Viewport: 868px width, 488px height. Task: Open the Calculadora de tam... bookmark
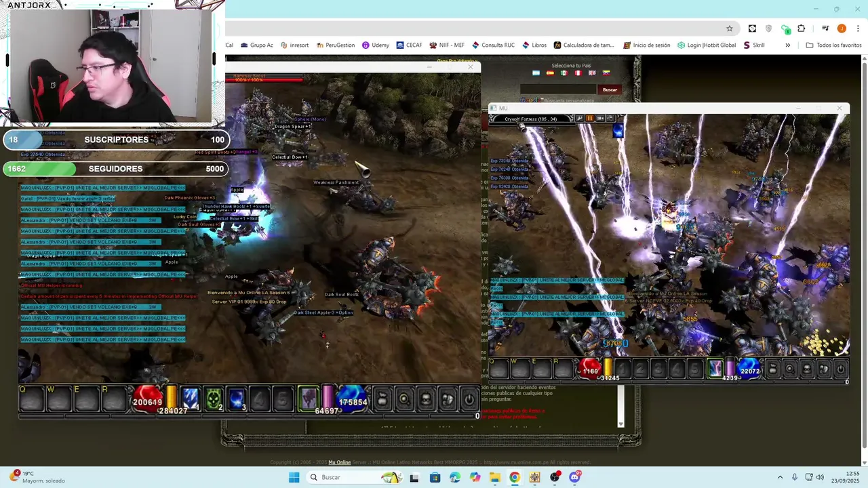(x=584, y=45)
